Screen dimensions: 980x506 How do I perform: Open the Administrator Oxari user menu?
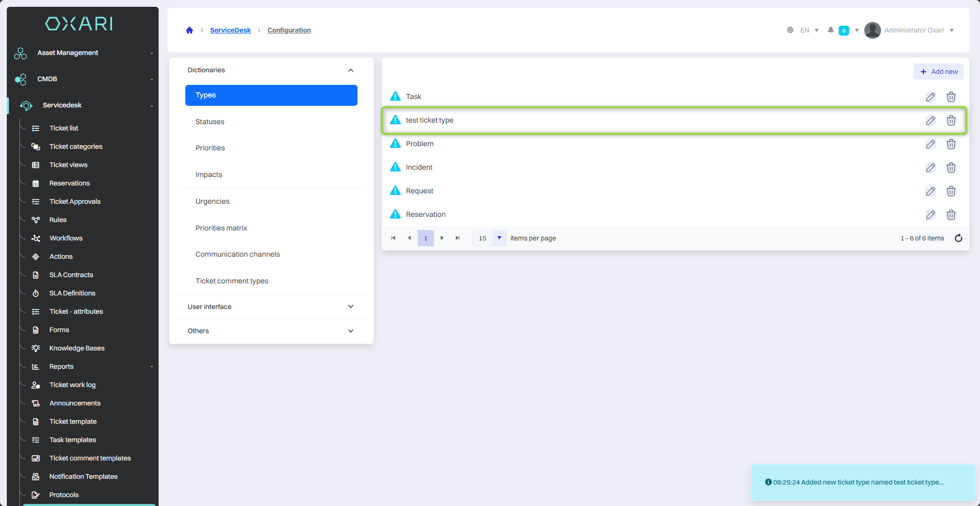click(x=910, y=30)
